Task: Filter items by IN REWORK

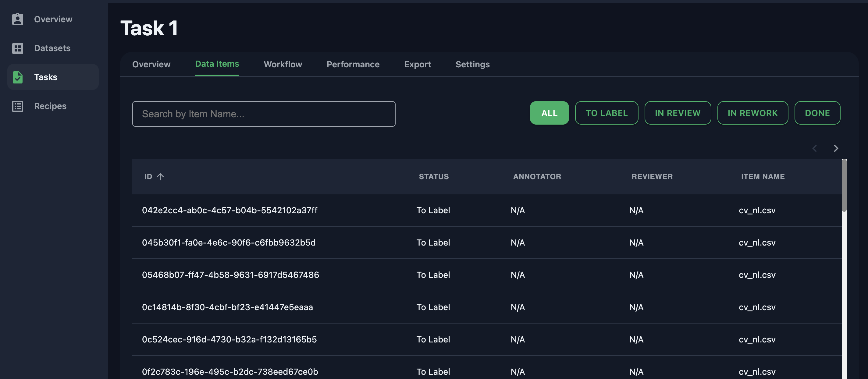Action: [x=752, y=113]
